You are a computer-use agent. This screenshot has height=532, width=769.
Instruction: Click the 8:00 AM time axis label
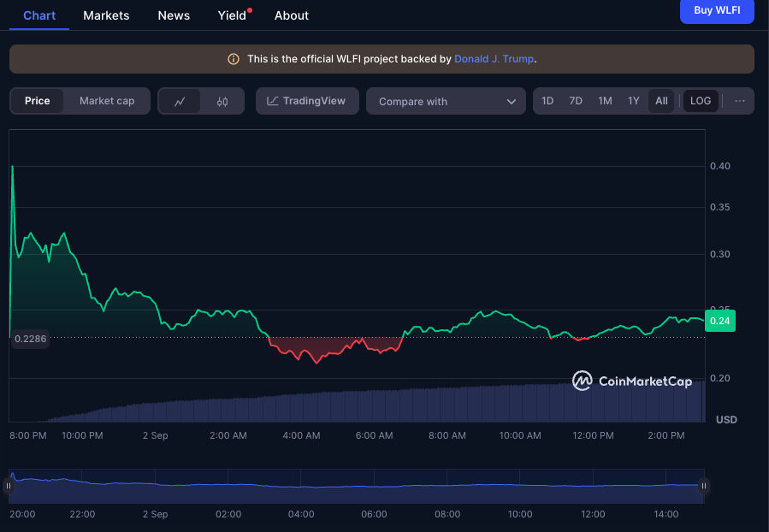pos(447,435)
